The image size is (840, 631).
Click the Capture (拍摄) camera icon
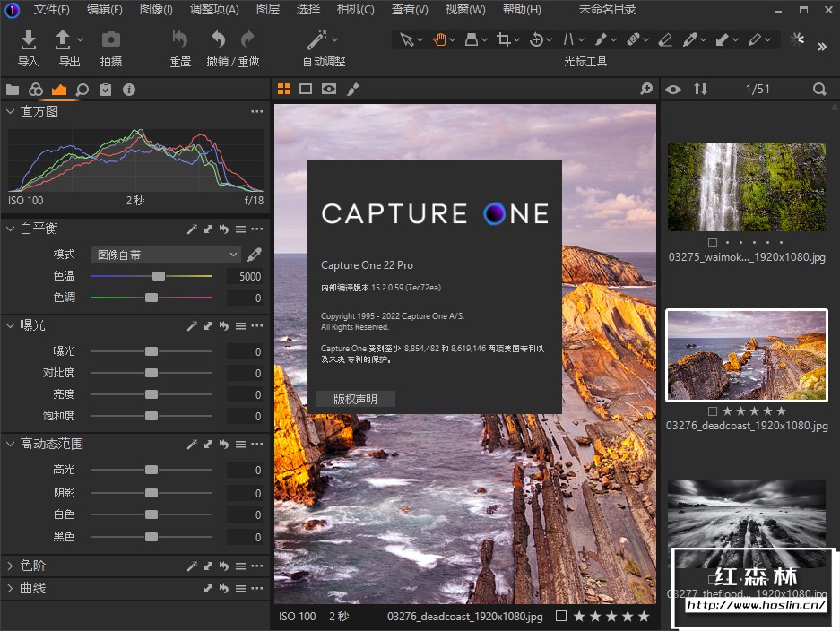coord(110,39)
